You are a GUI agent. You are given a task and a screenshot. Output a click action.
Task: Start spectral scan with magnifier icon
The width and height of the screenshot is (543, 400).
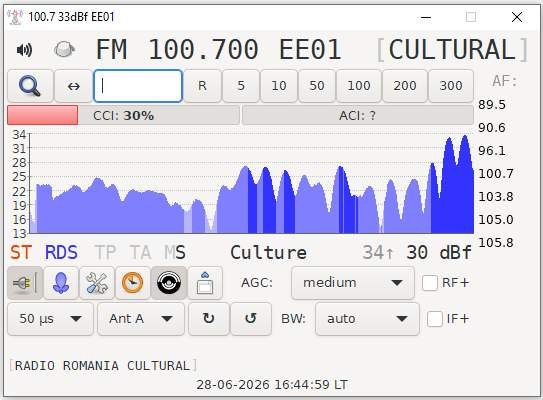(30, 86)
